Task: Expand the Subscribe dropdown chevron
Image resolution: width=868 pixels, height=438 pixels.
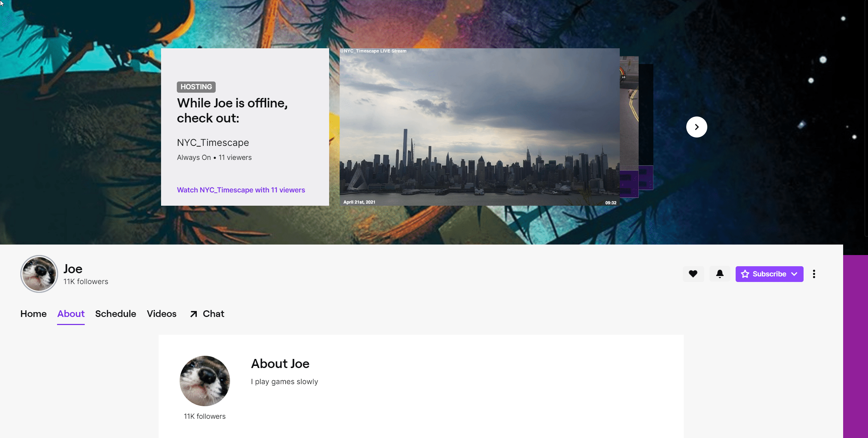Action: click(794, 274)
